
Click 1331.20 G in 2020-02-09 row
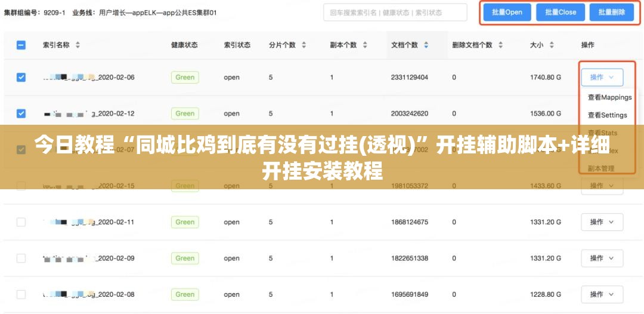[x=546, y=258]
